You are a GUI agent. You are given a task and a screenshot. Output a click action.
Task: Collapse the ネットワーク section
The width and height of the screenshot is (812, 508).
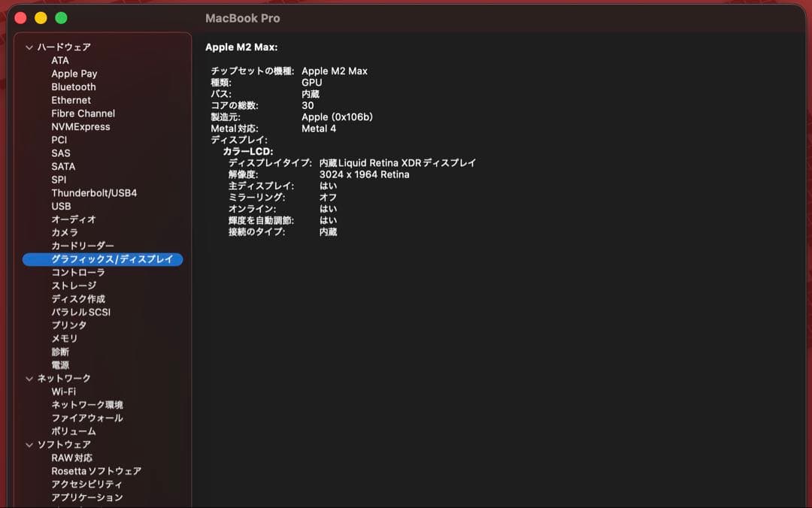click(29, 379)
